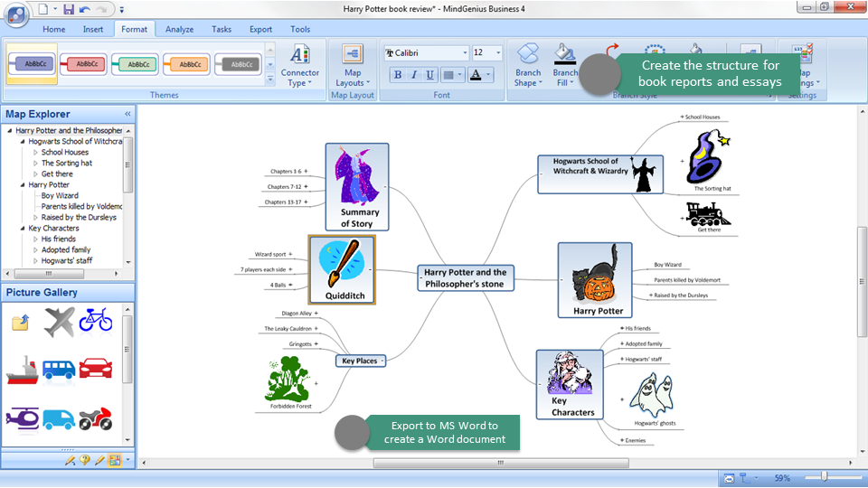Pick the red car picture
The height and width of the screenshot is (488, 868).
(96, 368)
